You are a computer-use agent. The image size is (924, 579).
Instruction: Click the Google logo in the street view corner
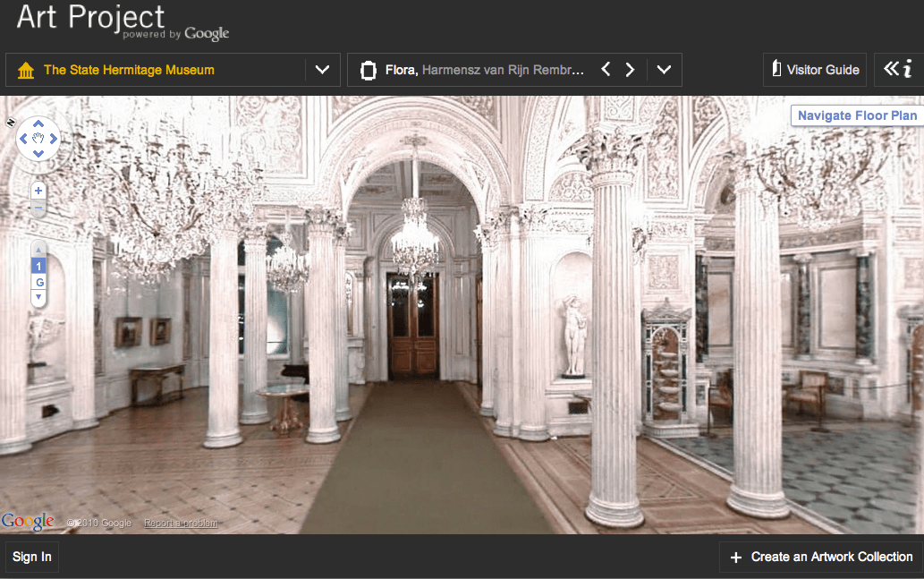tap(27, 521)
